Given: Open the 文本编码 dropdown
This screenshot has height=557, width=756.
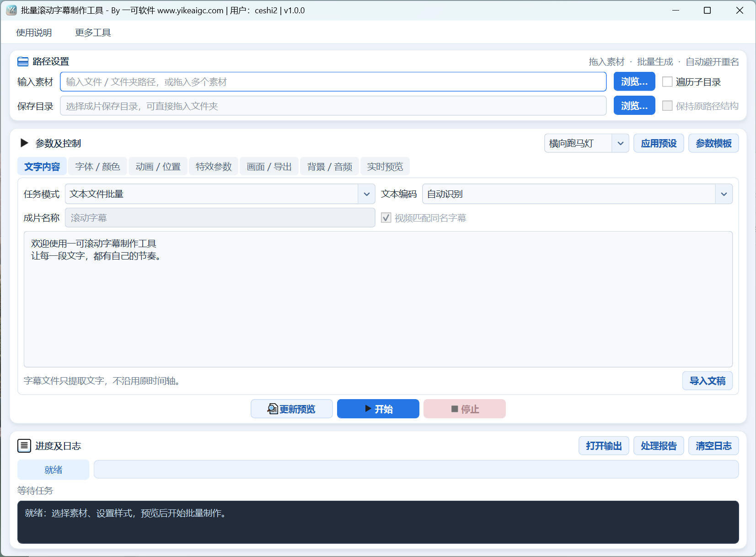Looking at the screenshot, I should pyautogui.click(x=577, y=194).
